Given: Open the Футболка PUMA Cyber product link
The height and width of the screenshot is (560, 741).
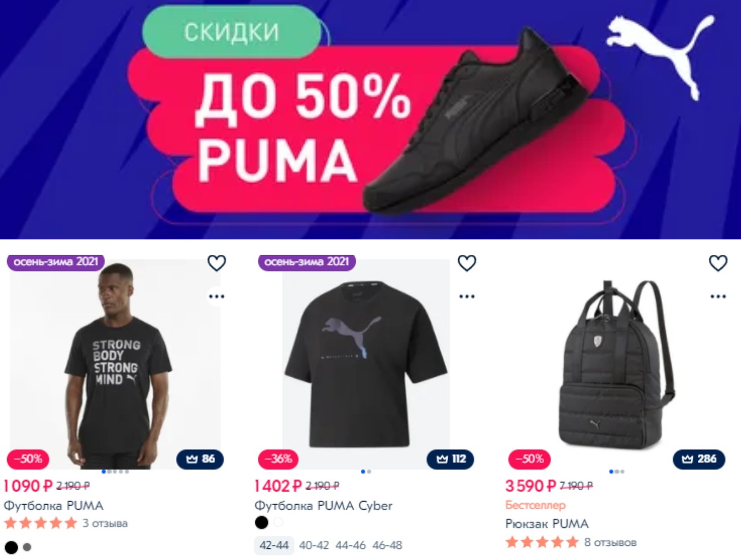Looking at the screenshot, I should click(323, 506).
